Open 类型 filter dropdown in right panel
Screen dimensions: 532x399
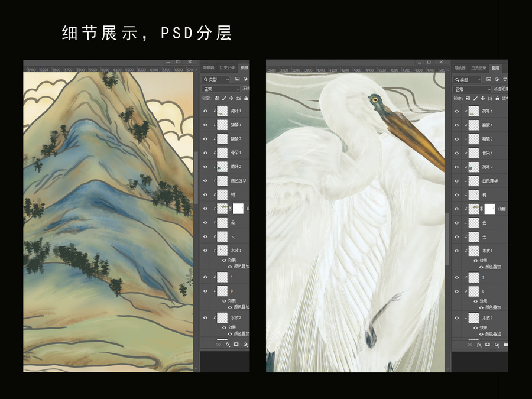468,79
